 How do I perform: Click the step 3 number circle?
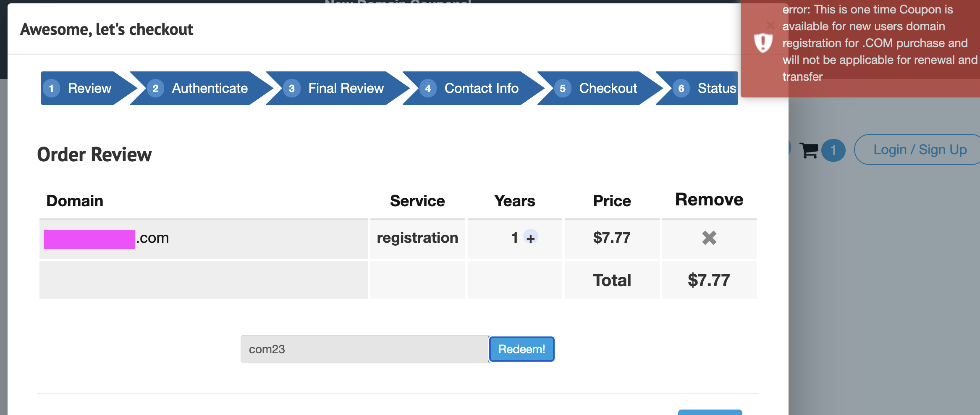click(x=291, y=89)
